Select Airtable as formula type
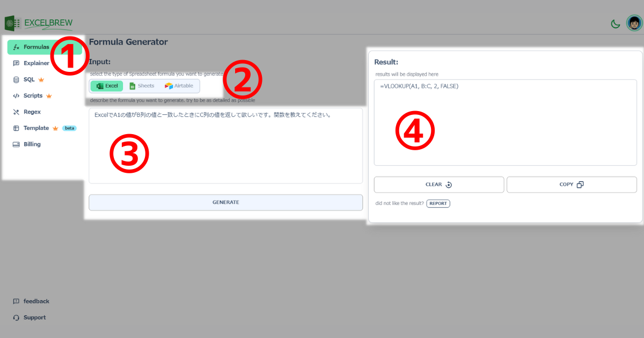This screenshot has width=644, height=338. tap(179, 86)
